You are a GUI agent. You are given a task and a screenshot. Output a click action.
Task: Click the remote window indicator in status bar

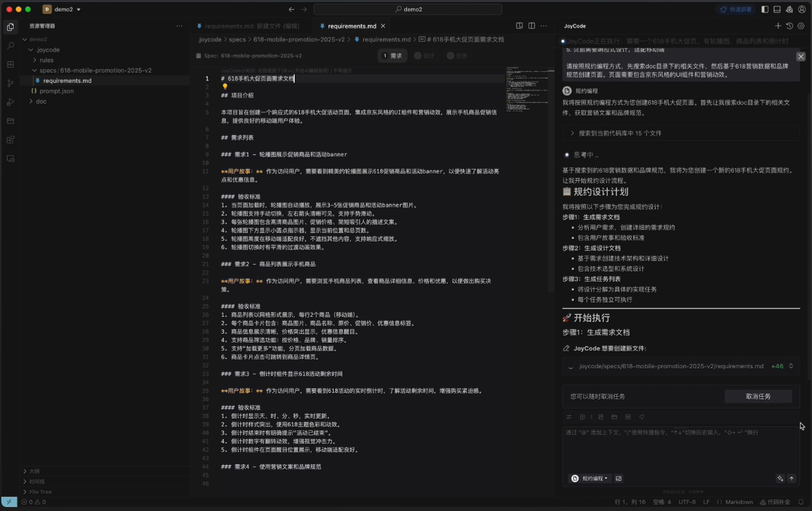pos(9,502)
